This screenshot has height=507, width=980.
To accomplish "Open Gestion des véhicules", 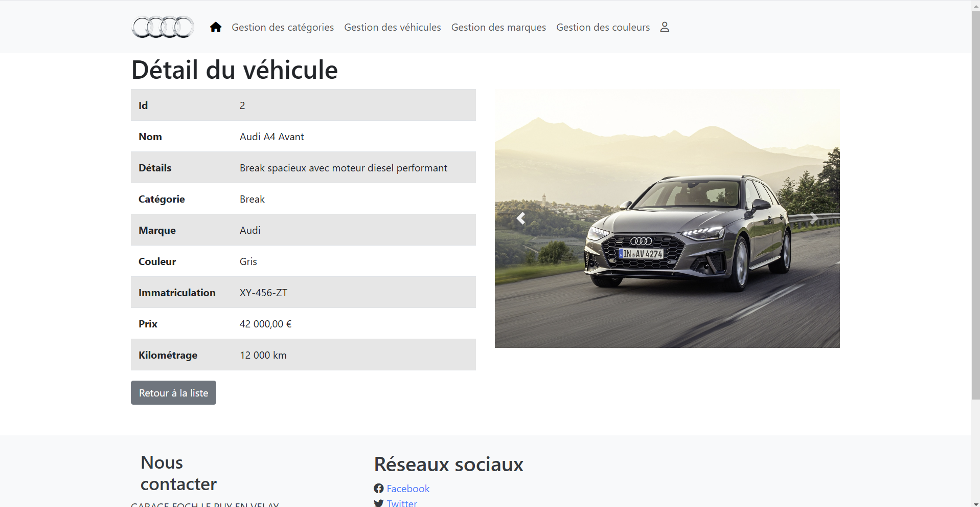I will [392, 27].
